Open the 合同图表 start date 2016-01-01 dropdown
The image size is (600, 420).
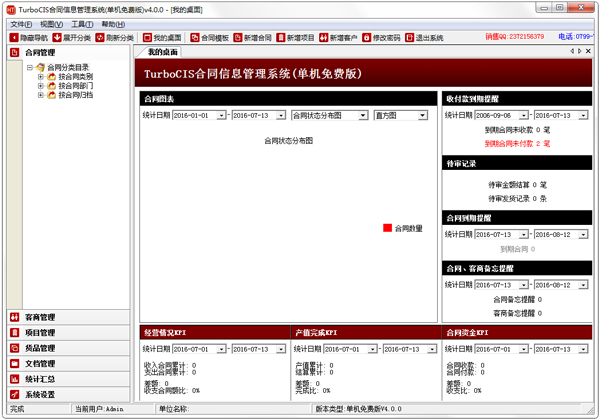click(221, 115)
